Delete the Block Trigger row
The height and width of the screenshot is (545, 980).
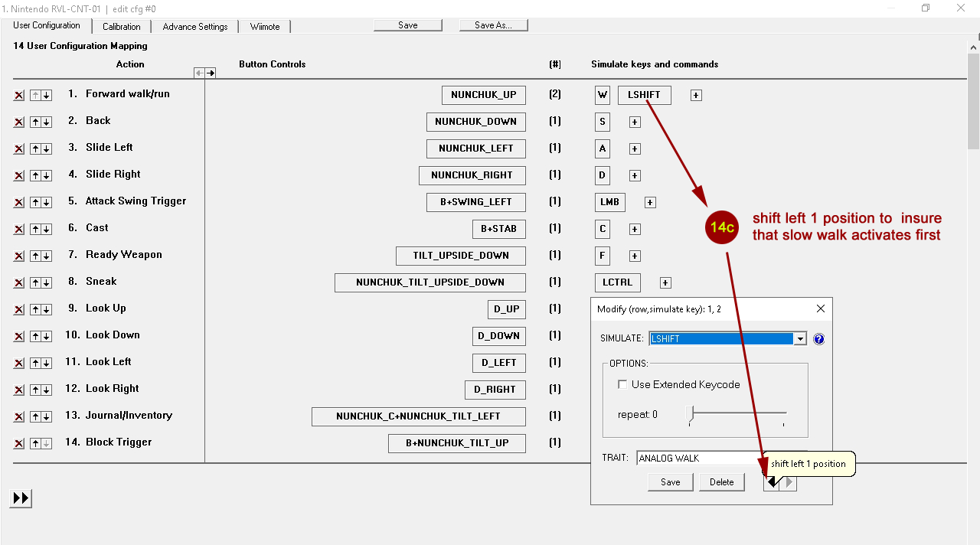tap(19, 444)
